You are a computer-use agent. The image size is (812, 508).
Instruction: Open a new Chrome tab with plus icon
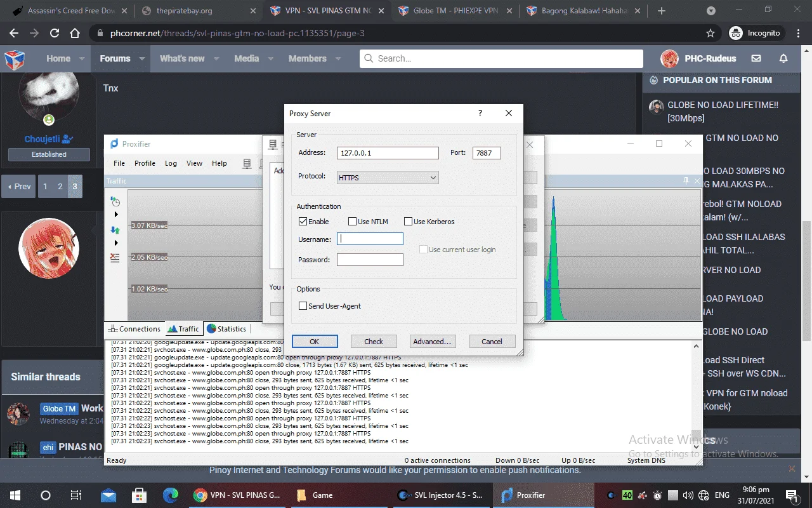662,11
